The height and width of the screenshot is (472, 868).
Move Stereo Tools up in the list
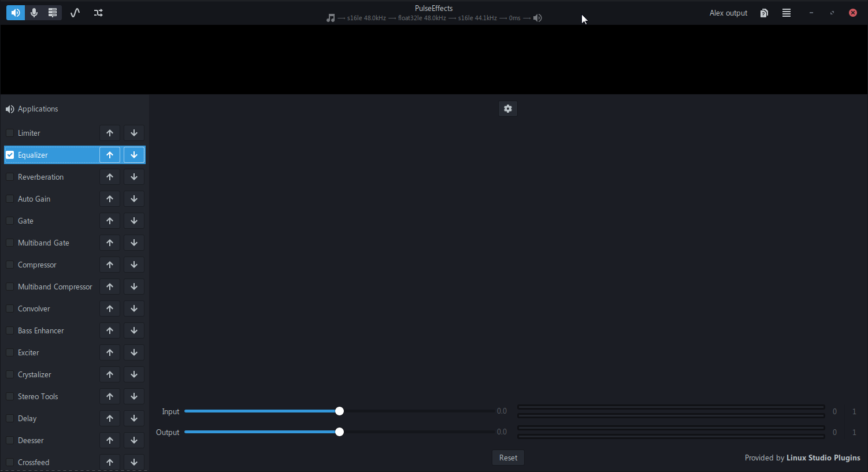point(110,396)
